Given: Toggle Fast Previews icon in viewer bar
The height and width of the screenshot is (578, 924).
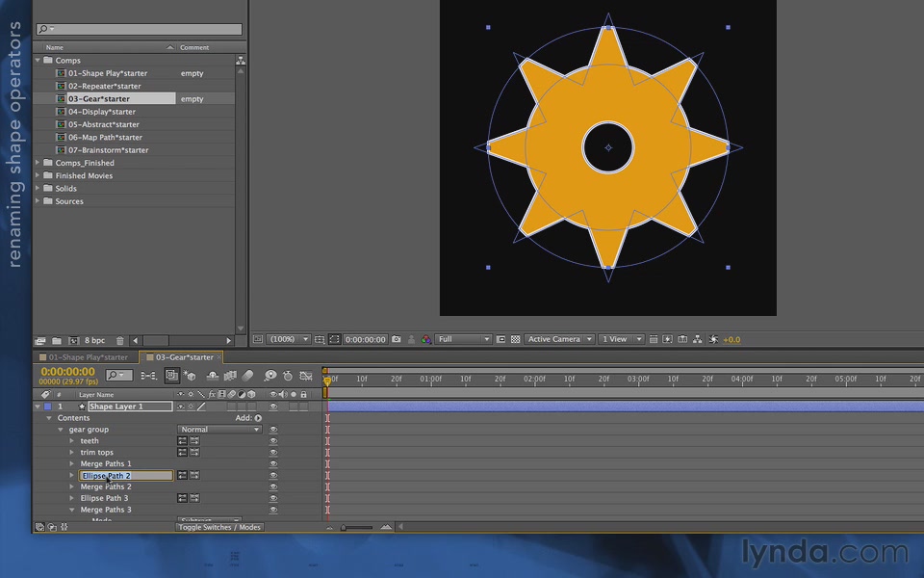Looking at the screenshot, I should (x=668, y=339).
